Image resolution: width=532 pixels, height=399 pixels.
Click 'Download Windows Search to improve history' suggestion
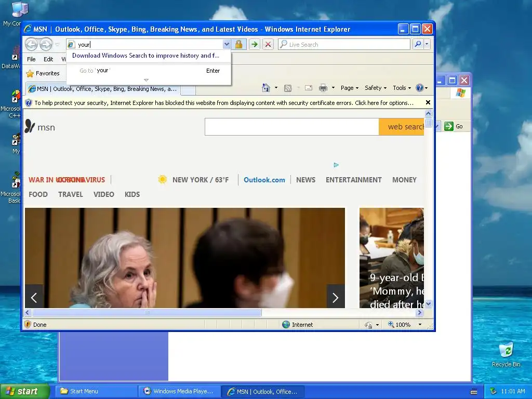click(x=145, y=56)
